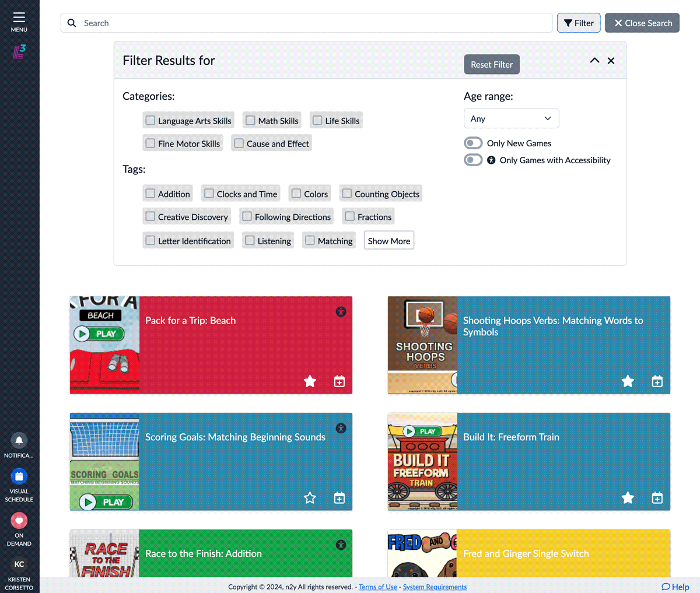The height and width of the screenshot is (593, 700).
Task: Click the Filter button
Action: point(579,23)
